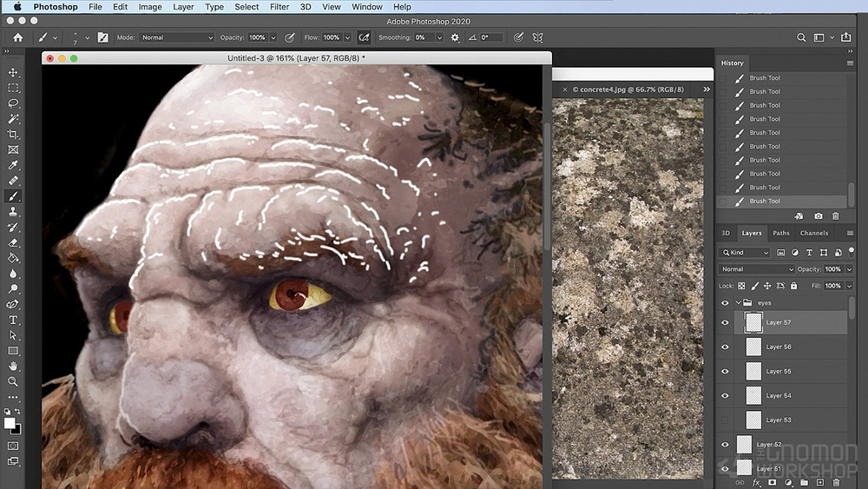Select the Blur tool

[x=13, y=274]
